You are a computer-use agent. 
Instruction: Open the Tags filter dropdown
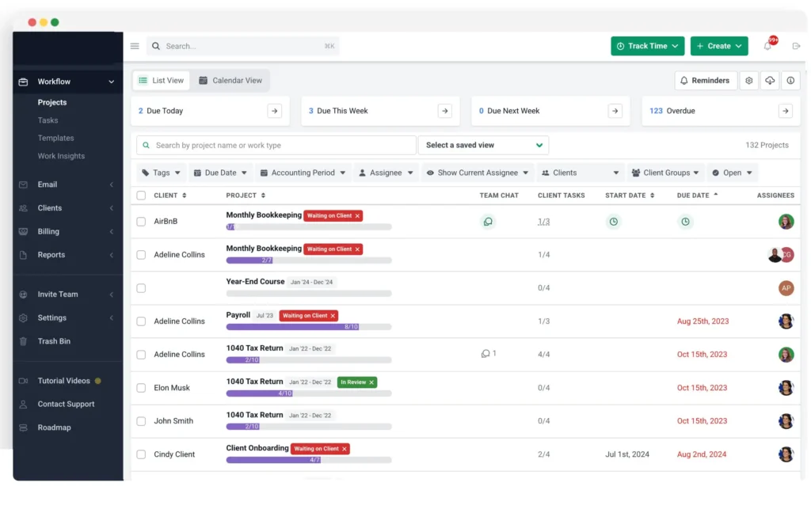tap(161, 173)
